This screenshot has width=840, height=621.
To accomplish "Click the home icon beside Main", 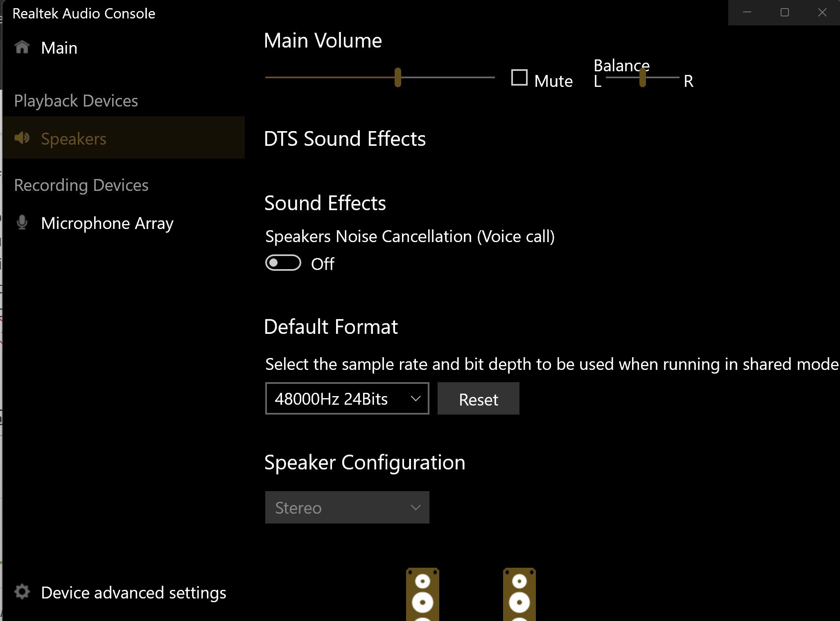I will click(22, 48).
